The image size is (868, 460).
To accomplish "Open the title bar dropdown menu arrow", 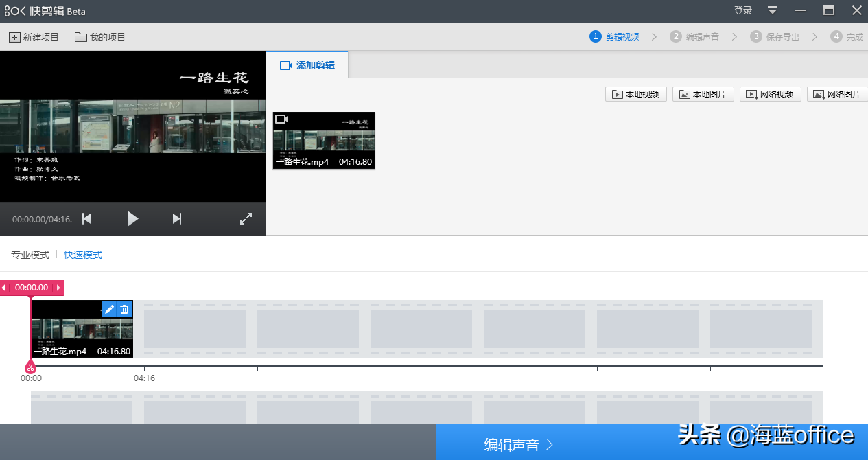I will [773, 10].
